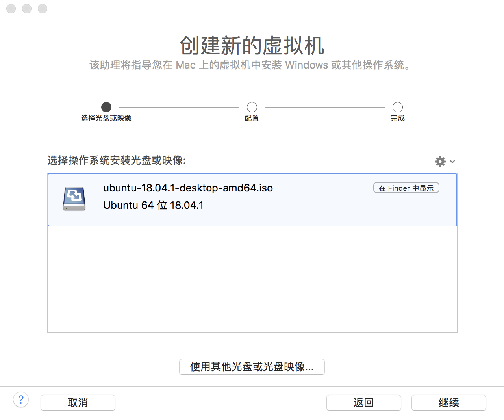
Task: Click 使用其他光盘或光盘映像... button
Action: click(x=252, y=367)
